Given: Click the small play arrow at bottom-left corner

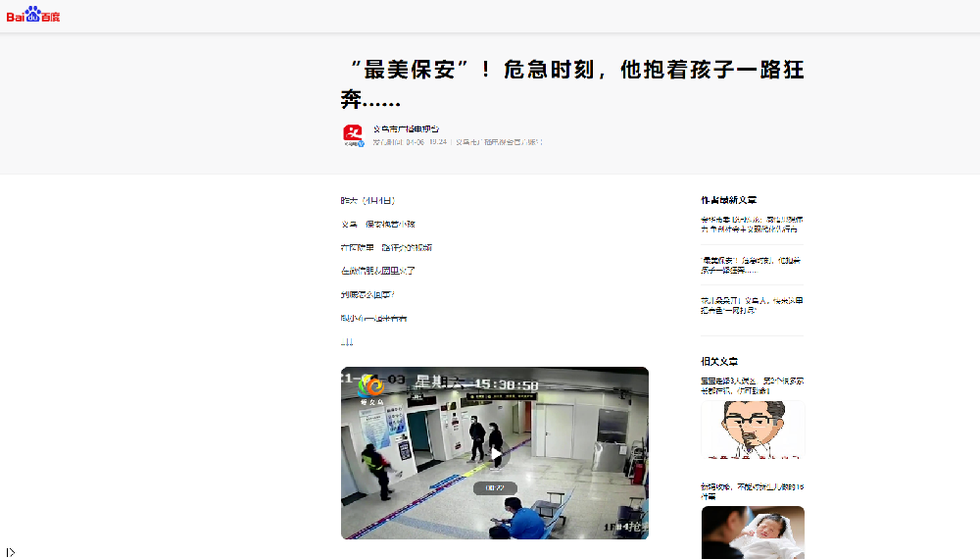Looking at the screenshot, I should click(x=11, y=552).
